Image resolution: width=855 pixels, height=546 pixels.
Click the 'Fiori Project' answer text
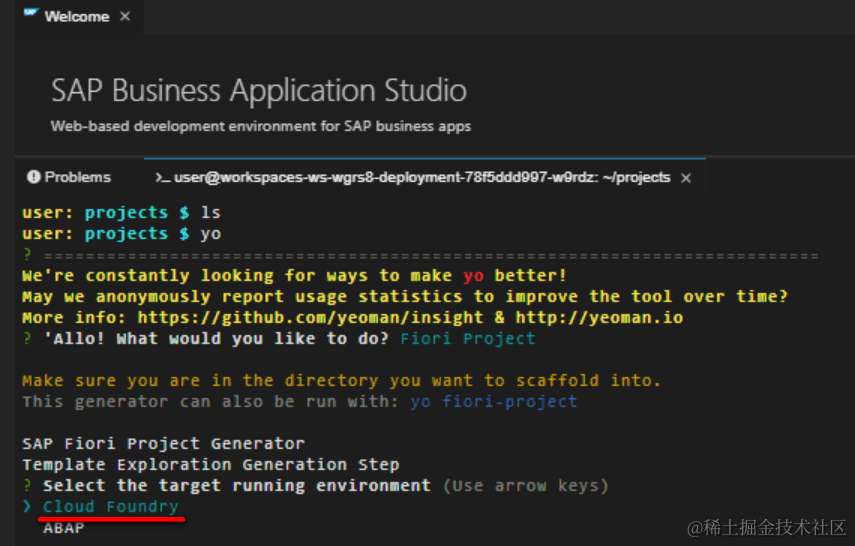click(x=467, y=339)
